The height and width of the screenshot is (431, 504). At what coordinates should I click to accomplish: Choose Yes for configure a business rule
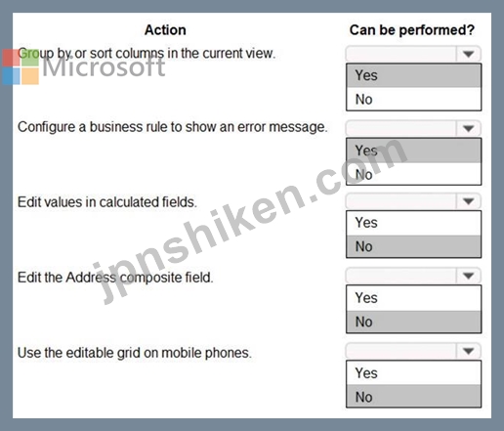coord(413,151)
